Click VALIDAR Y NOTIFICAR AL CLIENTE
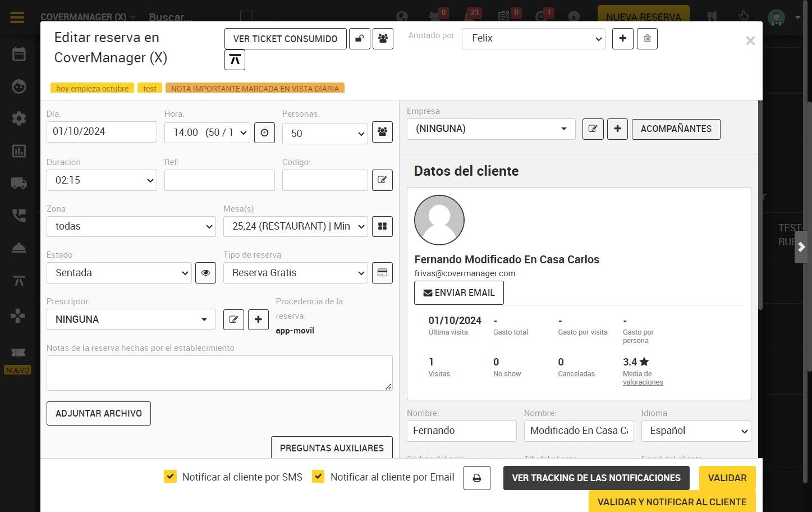The height and width of the screenshot is (512, 812). pyautogui.click(x=672, y=501)
